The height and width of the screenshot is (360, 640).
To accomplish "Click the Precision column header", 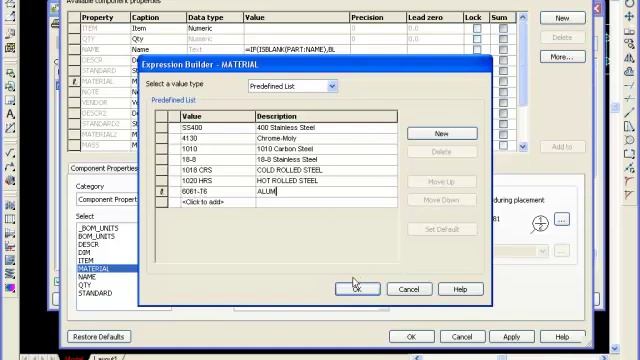I will click(x=378, y=18).
